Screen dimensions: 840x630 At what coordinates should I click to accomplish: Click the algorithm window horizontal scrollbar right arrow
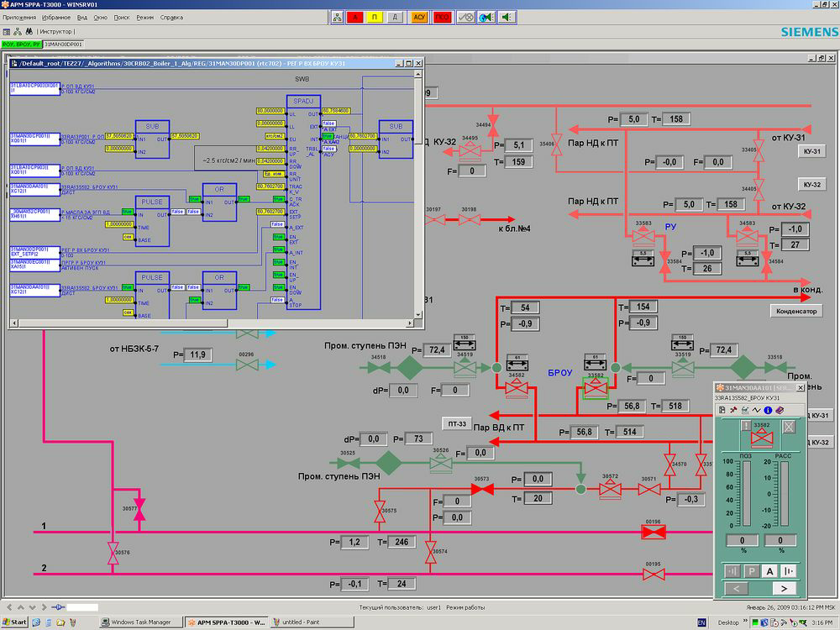coord(410,323)
